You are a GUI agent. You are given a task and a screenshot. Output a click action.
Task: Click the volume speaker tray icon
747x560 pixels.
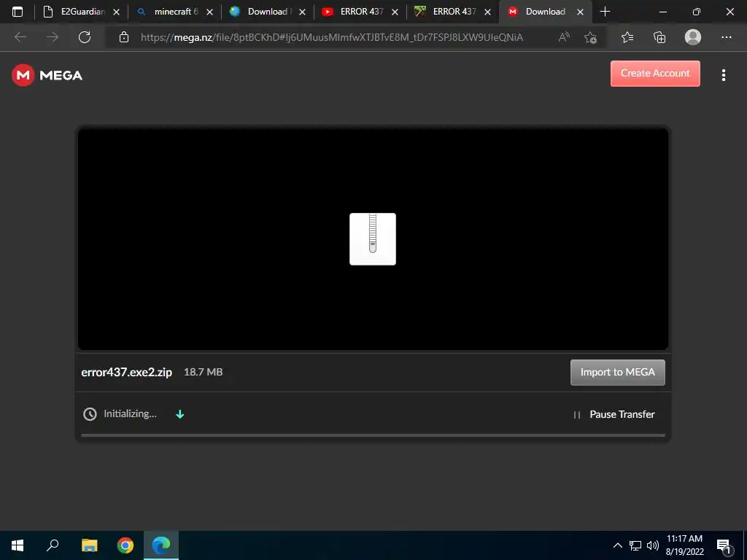(653, 545)
